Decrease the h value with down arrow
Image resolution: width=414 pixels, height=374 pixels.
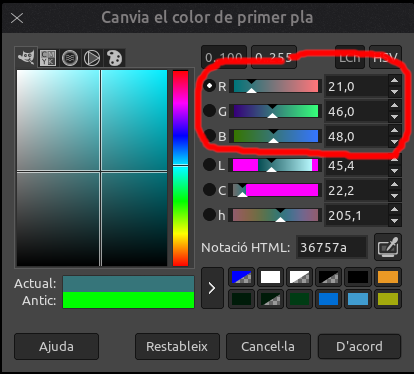pos(395,221)
